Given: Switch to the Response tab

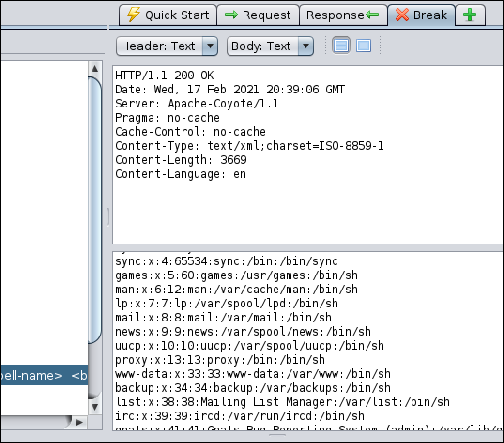Looking at the screenshot, I should click(343, 15).
